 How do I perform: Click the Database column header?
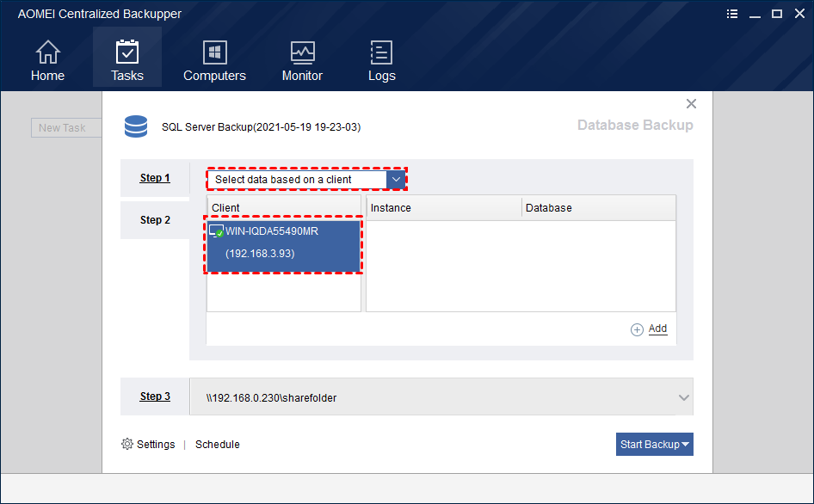599,207
